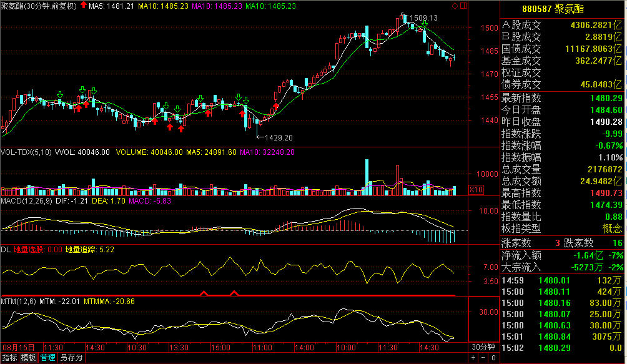Viewport: 627px width, 364px height.
Task: Click the 880587 聚氨酯 header
Action: [x=563, y=9]
